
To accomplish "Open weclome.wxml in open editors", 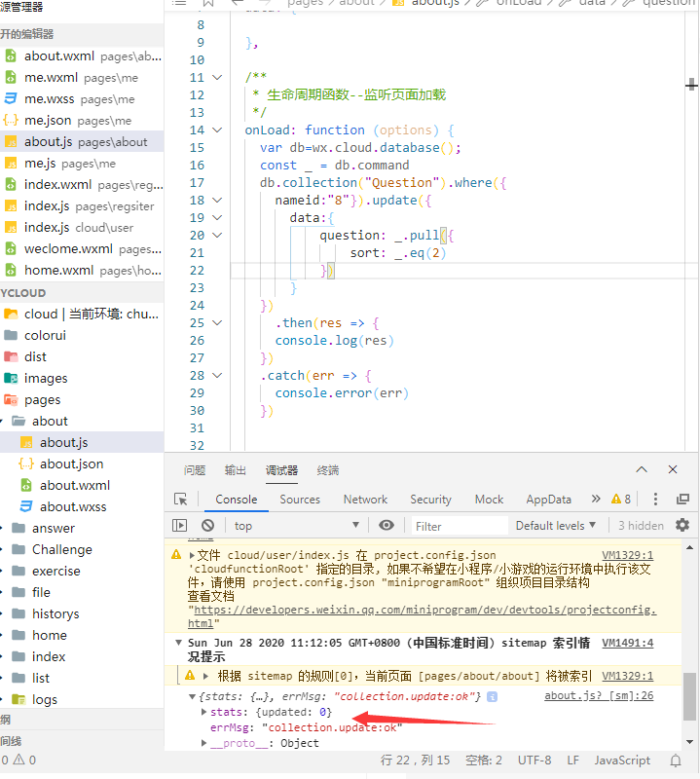I will [82, 248].
